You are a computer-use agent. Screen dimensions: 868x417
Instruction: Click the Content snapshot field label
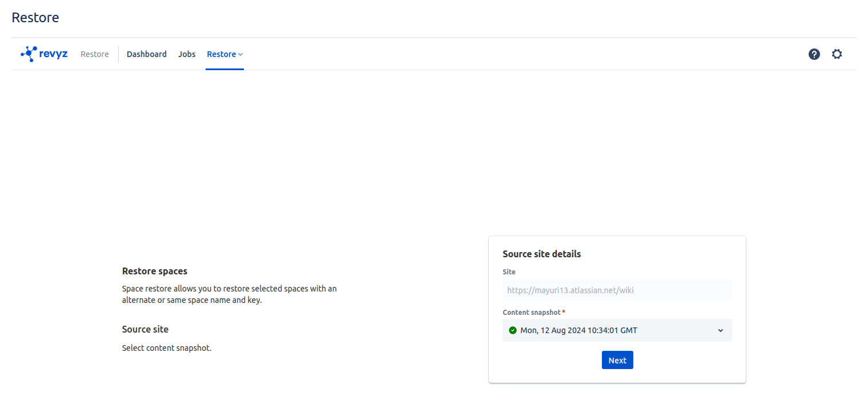pos(532,313)
